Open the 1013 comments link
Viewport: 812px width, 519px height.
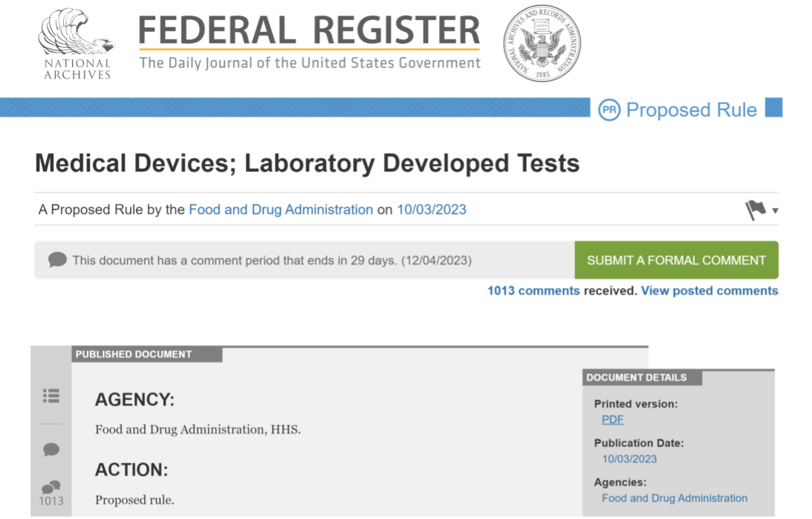tap(533, 291)
